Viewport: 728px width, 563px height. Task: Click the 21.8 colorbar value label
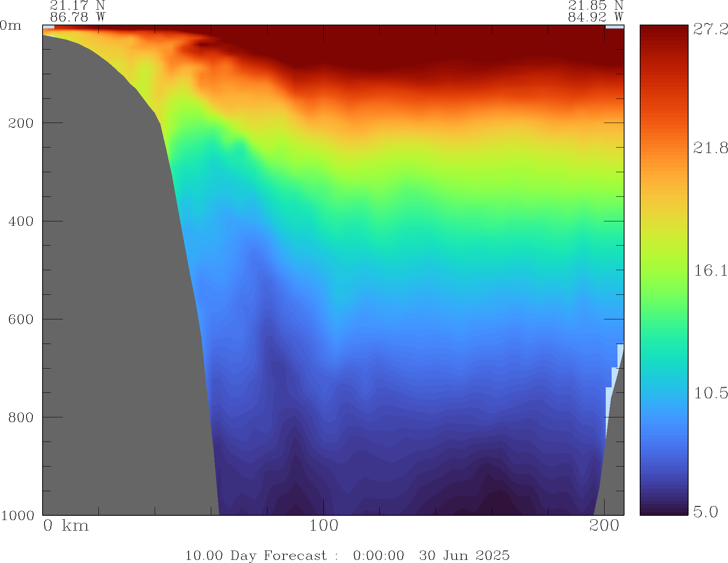tap(710, 148)
